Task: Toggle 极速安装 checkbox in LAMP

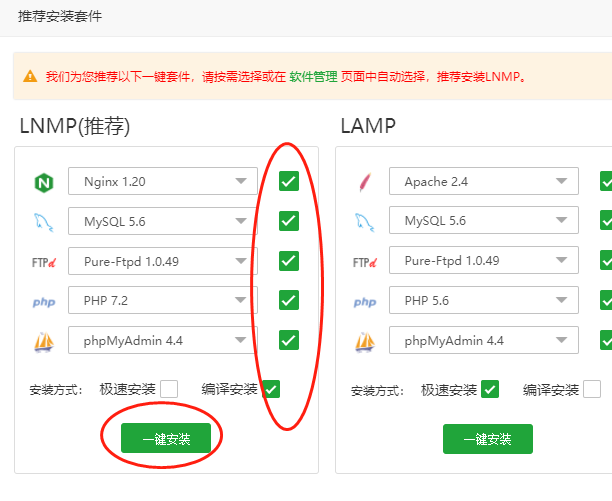Action: (x=490, y=389)
